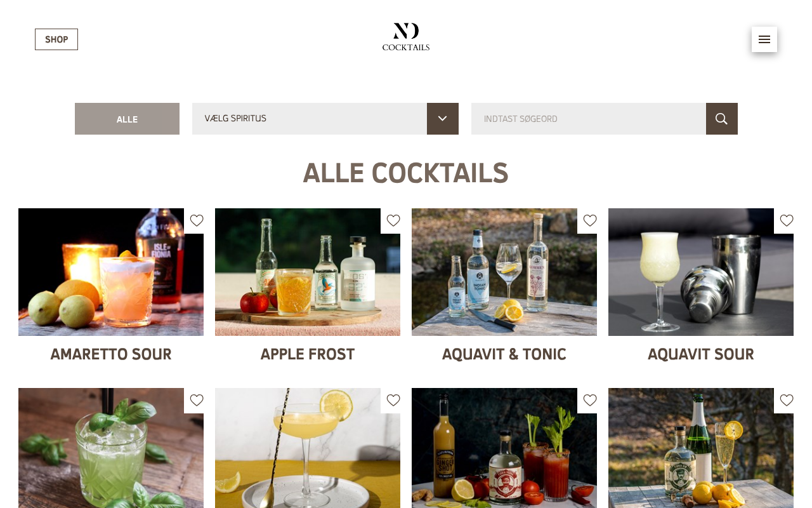Open the hamburger menu

tap(764, 39)
